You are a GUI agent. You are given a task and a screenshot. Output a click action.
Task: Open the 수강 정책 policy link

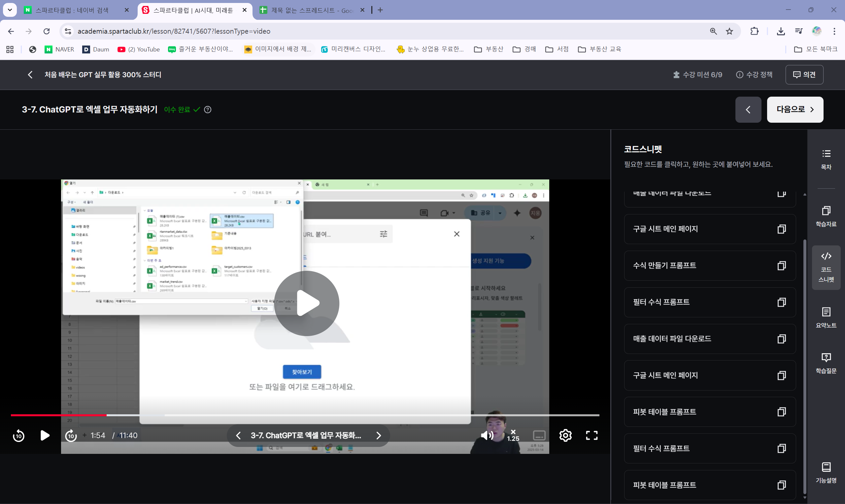(754, 75)
